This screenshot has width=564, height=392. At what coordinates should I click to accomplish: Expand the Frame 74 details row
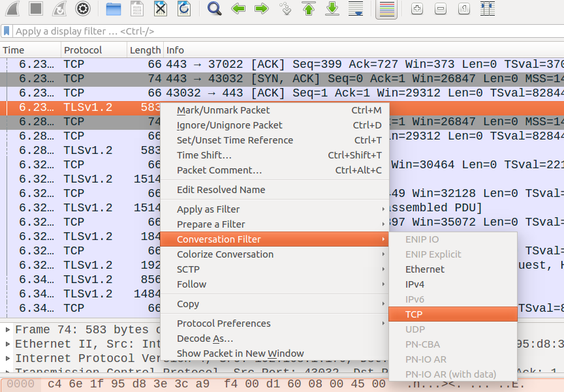pos(8,329)
